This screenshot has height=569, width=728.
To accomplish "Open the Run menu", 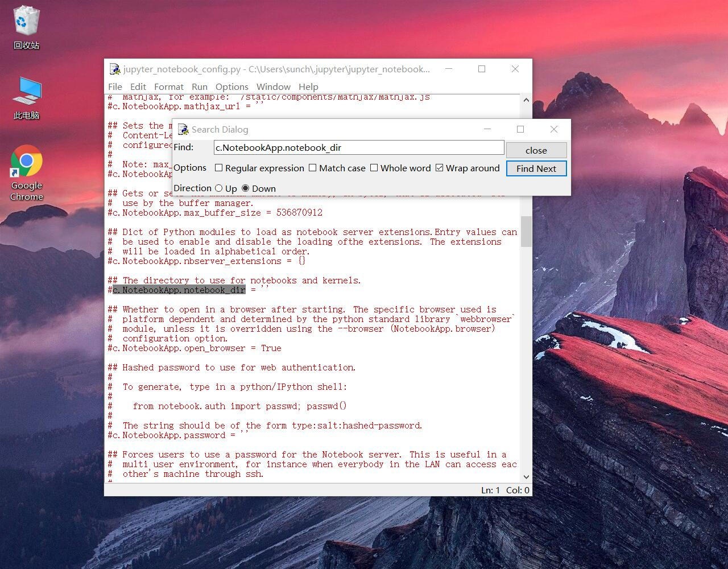I will tap(200, 86).
